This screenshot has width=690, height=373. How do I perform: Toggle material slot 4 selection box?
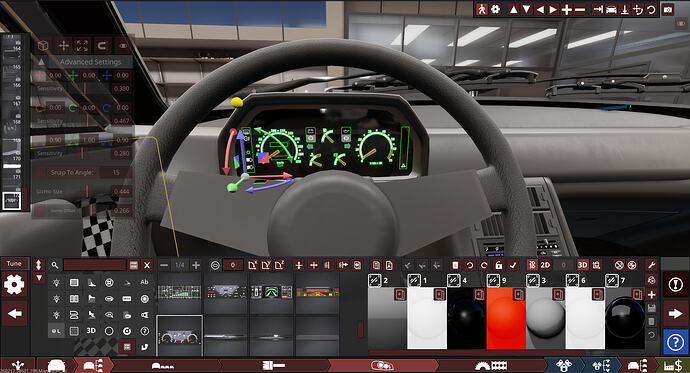(x=454, y=280)
